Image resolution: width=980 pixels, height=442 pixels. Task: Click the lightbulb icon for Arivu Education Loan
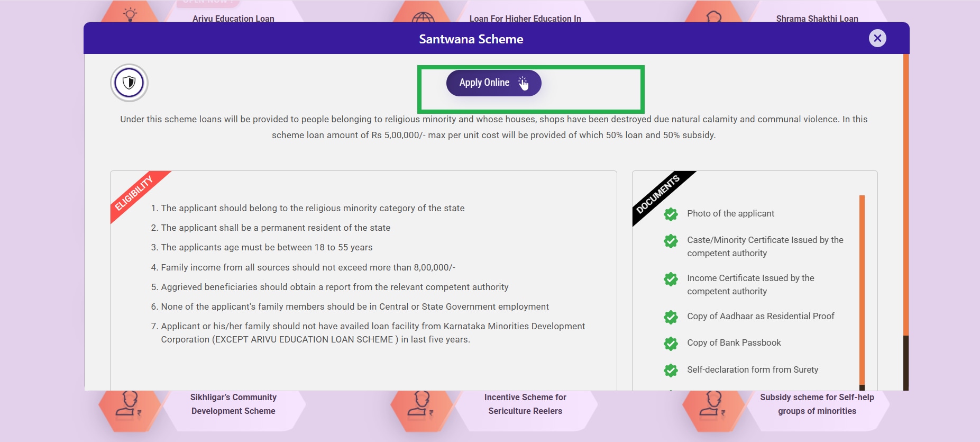130,13
